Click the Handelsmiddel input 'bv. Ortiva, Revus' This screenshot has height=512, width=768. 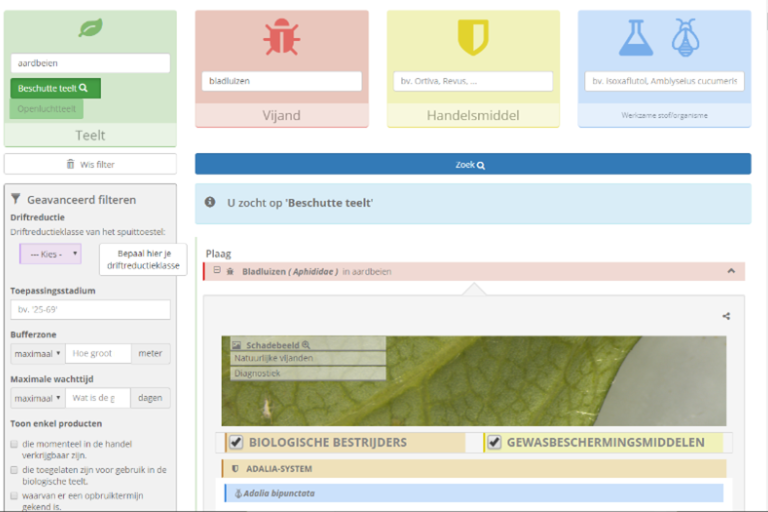point(473,81)
